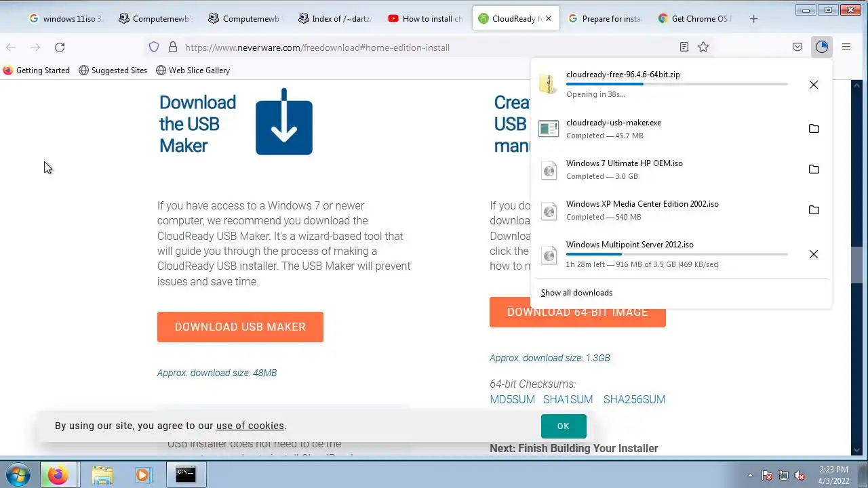Click the Windows 7 Ultimate iso disc icon

[549, 169]
